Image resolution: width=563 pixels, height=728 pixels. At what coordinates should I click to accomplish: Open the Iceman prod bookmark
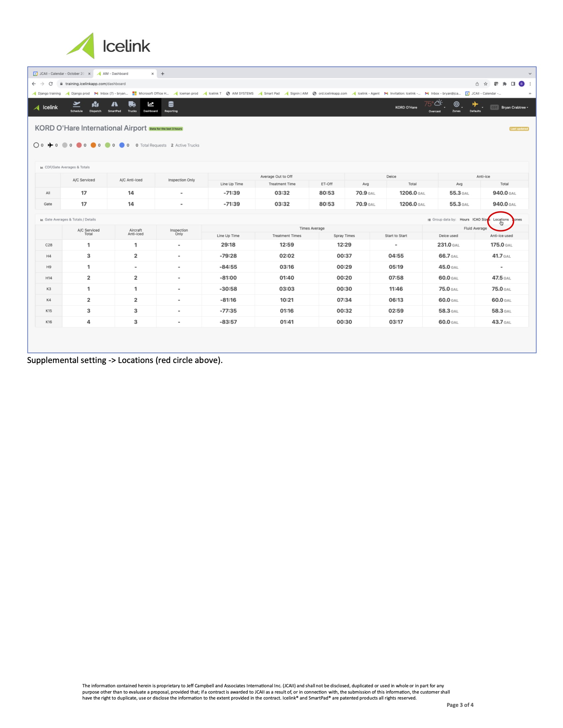[x=186, y=94]
